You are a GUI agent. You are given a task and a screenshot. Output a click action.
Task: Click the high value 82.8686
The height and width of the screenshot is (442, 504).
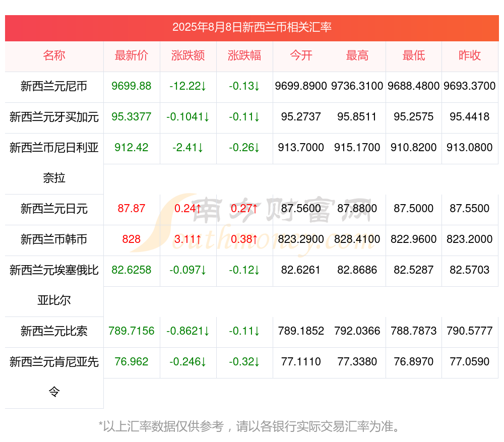357,270
